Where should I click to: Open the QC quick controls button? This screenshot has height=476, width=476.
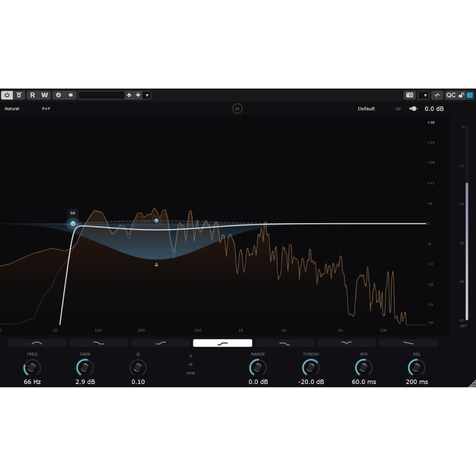[451, 95]
